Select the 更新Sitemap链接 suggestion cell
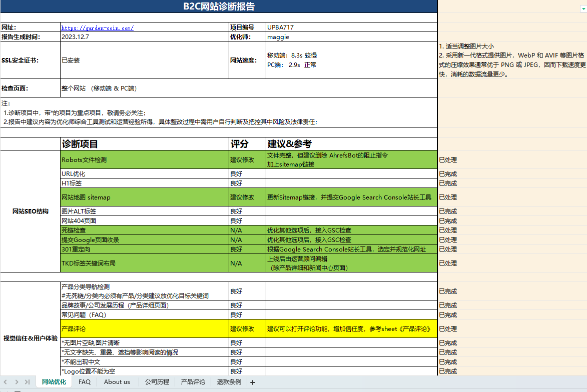 351,197
